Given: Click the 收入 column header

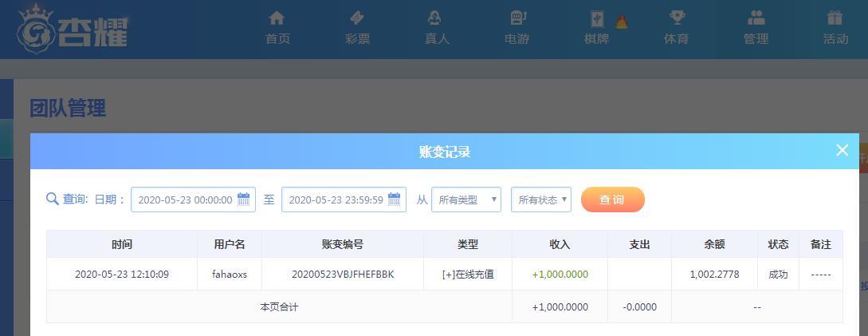Looking at the screenshot, I should coord(560,244).
